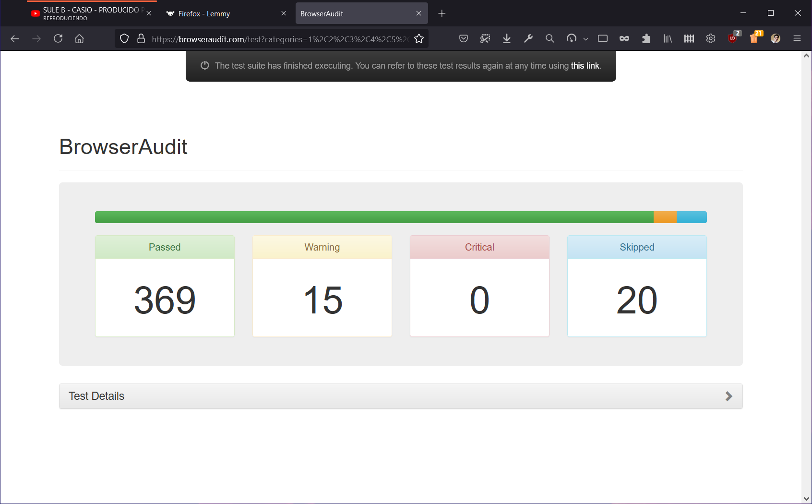This screenshot has height=504, width=812.
Task: Click the Passed count 369
Action: pos(165,300)
